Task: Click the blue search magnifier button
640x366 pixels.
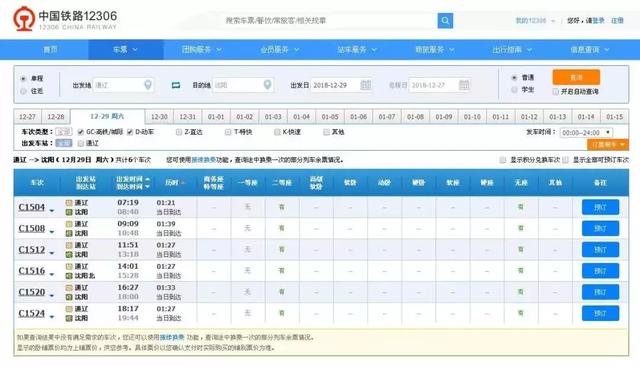Action: 445,20
